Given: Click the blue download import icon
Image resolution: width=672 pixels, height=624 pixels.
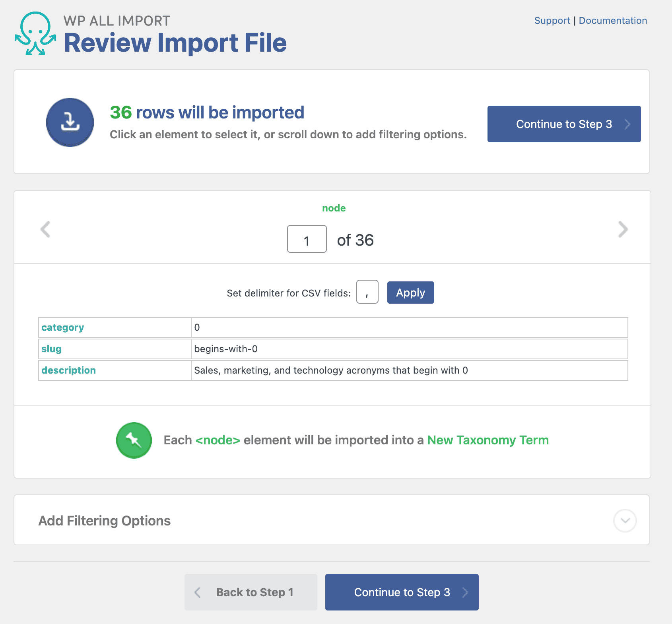Looking at the screenshot, I should (70, 122).
